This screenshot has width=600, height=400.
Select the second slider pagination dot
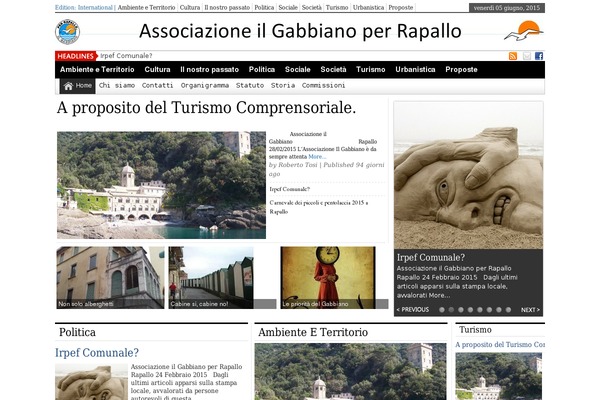(x=451, y=310)
